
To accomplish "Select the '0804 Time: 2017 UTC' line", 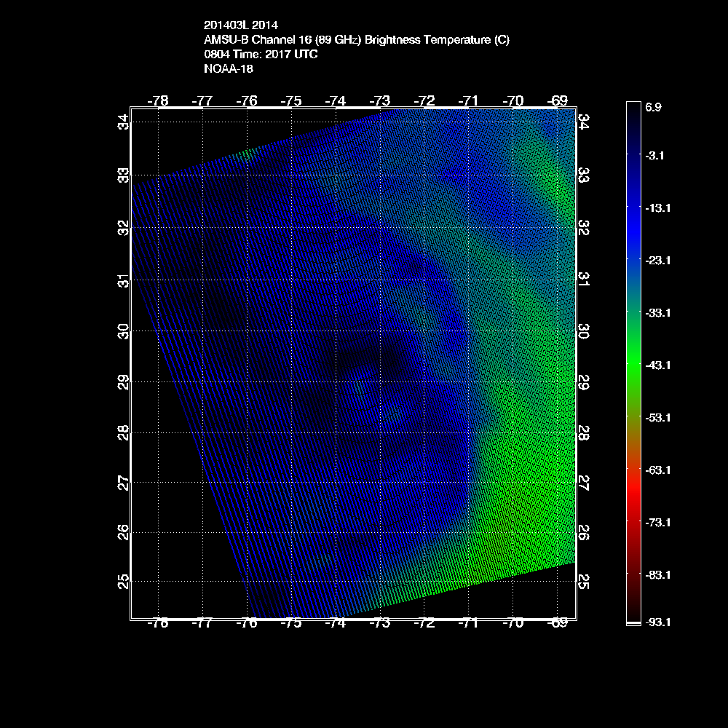I will 261,55.
